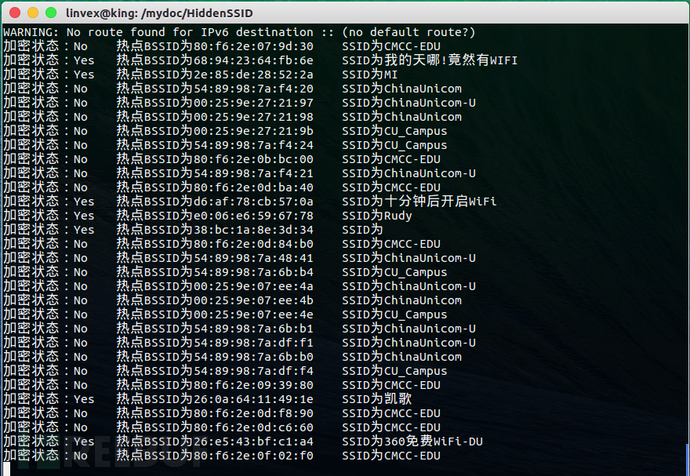The height and width of the screenshot is (476, 690).
Task: Place cursor at the terminal prompt block
Action: click(7, 469)
